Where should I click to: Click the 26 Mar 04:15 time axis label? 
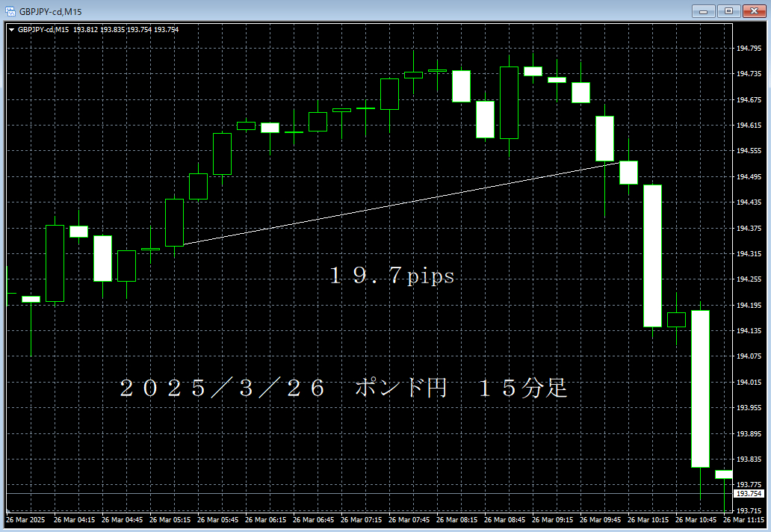point(74,520)
